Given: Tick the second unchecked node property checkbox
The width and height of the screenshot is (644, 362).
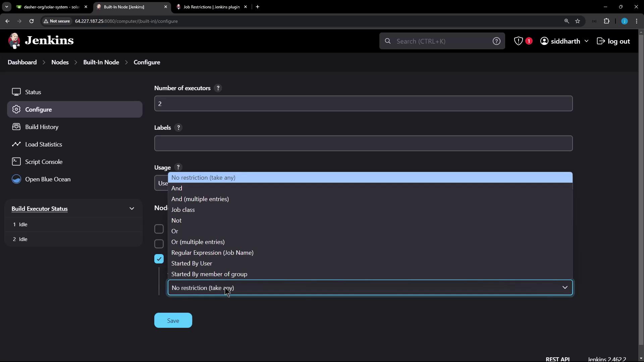Looking at the screenshot, I should 159,244.
